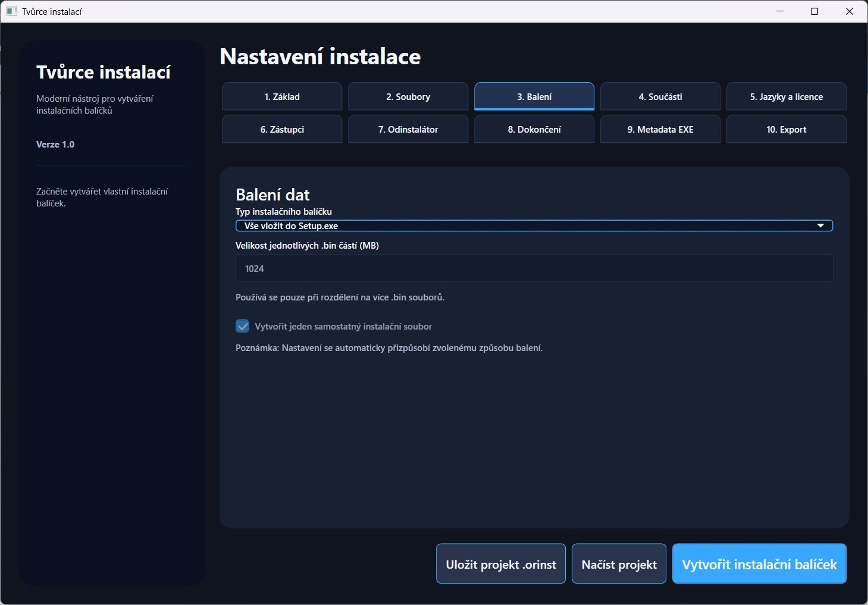This screenshot has width=868, height=605.
Task: Minimize the Tvůrce instalací window
Action: click(x=780, y=11)
